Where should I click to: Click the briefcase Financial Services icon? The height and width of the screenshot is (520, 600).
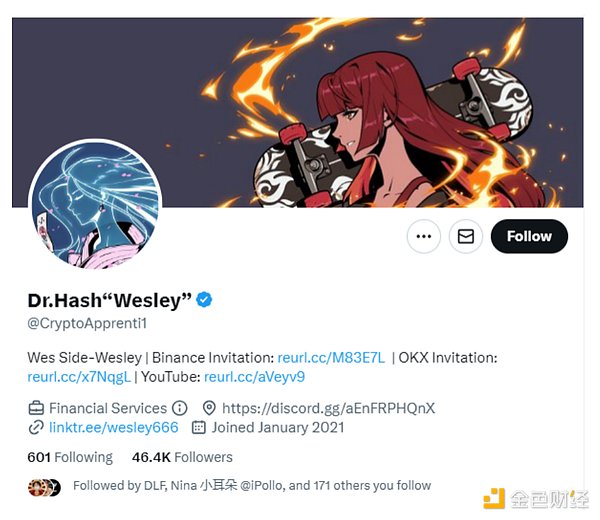tap(36, 408)
